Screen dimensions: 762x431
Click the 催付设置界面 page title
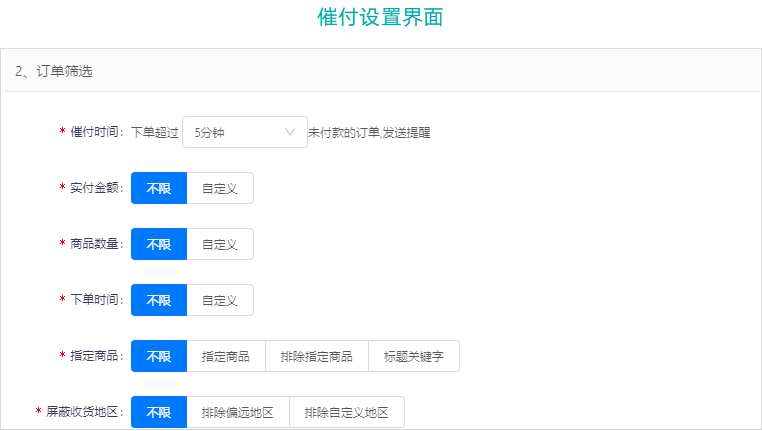click(380, 17)
